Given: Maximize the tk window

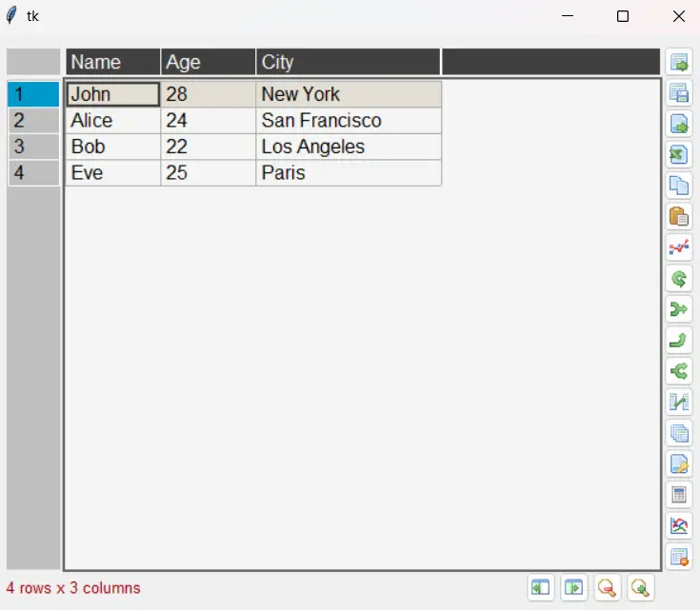Looking at the screenshot, I should tap(623, 16).
